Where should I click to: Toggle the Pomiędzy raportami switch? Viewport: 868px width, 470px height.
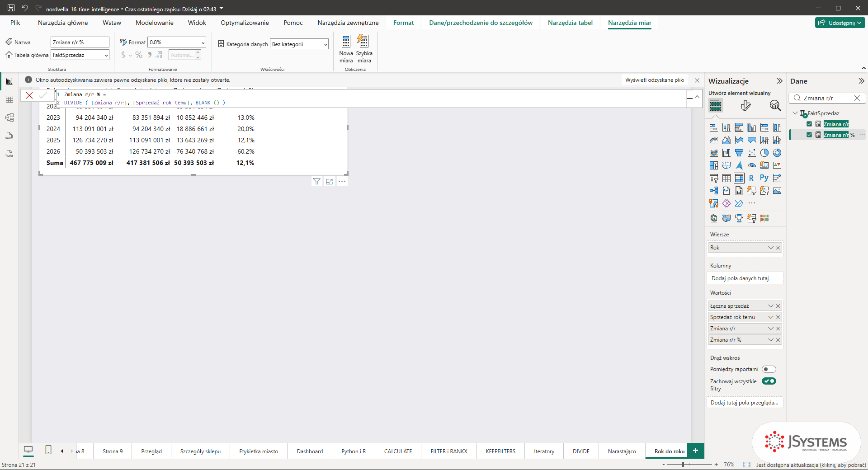(x=769, y=369)
